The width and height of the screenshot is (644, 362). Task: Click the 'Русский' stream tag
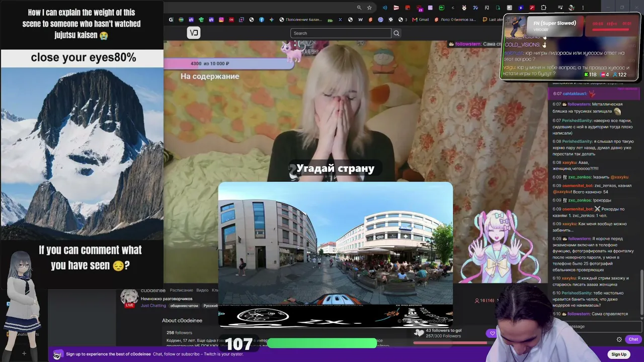(210, 305)
